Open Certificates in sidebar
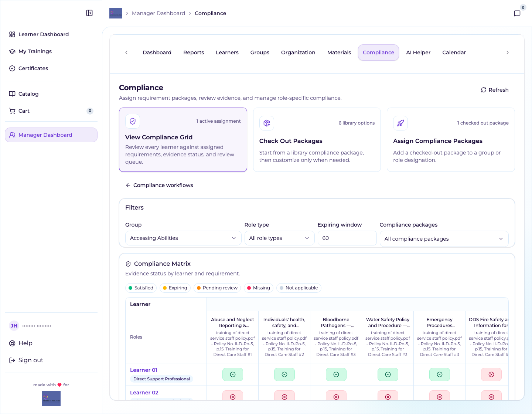532x414 pixels. click(51, 68)
